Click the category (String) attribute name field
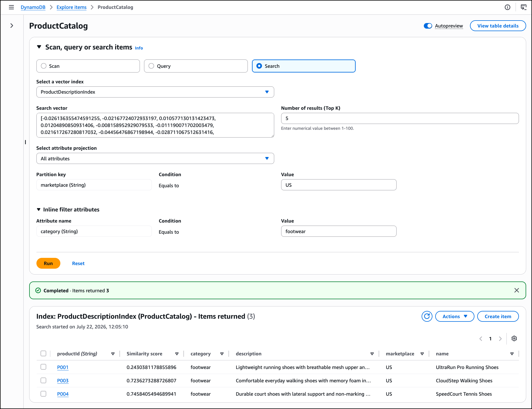Image resolution: width=532 pixels, height=409 pixels. (x=94, y=231)
